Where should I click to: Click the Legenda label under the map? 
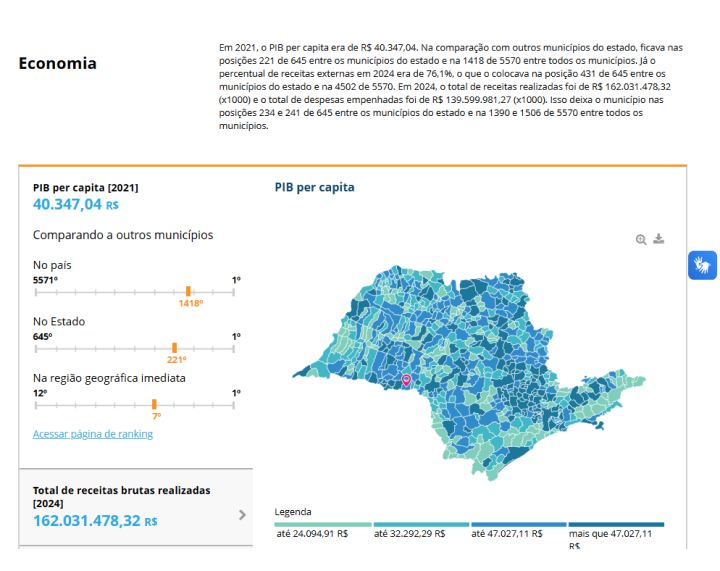[x=293, y=511]
